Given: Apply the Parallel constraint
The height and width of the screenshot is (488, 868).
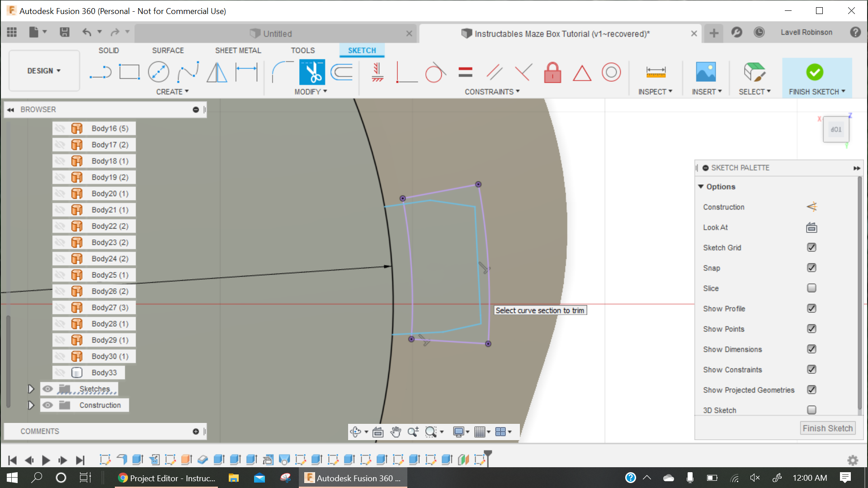Looking at the screenshot, I should point(494,72).
